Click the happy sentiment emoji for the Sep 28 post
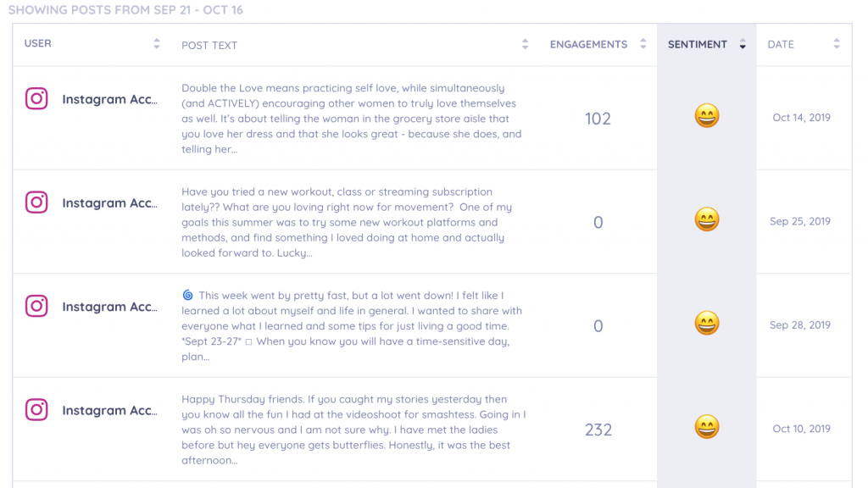868x488 pixels. point(707,323)
